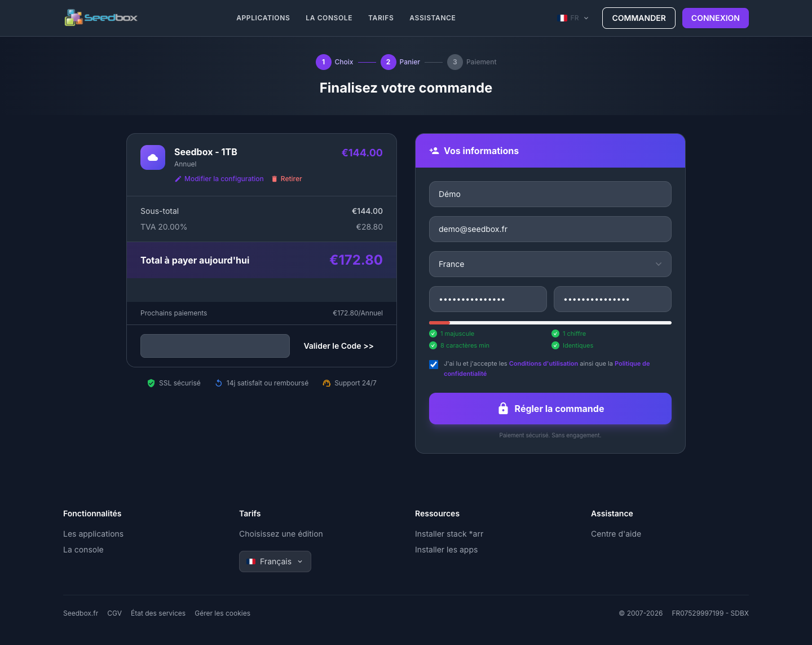Focus the email field demo@seedbox.fr
Viewport: 812px width, 645px height.
pyautogui.click(x=550, y=229)
